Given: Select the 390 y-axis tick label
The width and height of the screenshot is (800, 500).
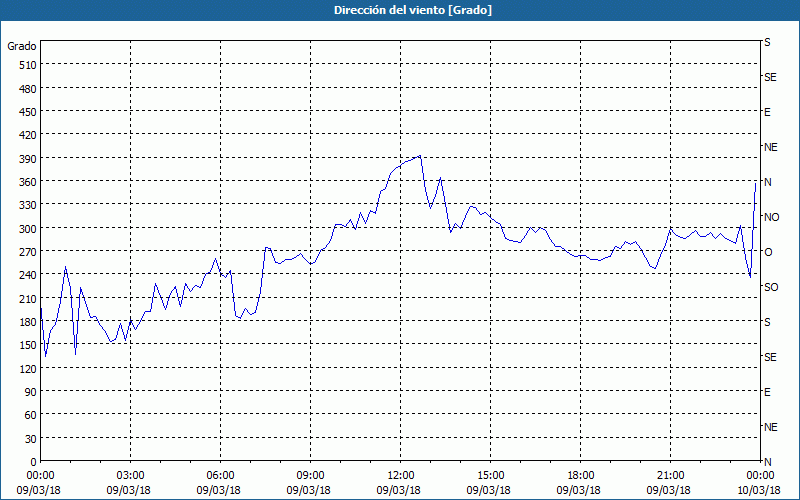Looking at the screenshot, I should pos(28,159).
